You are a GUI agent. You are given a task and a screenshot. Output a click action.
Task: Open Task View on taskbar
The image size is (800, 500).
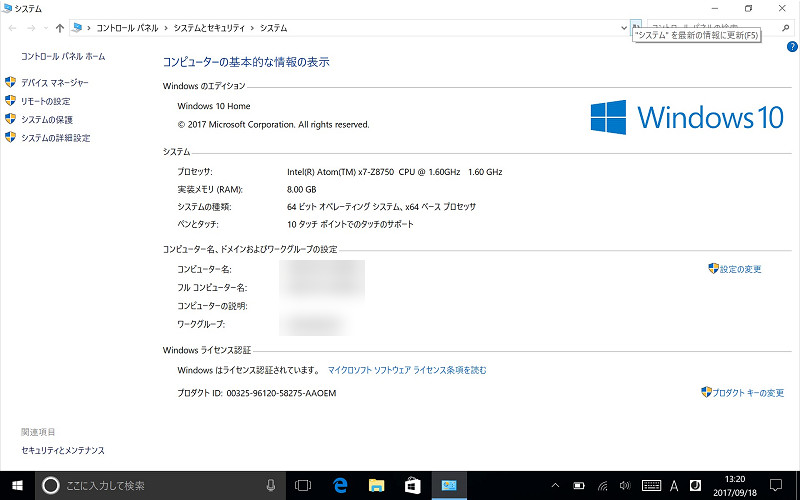click(303, 485)
